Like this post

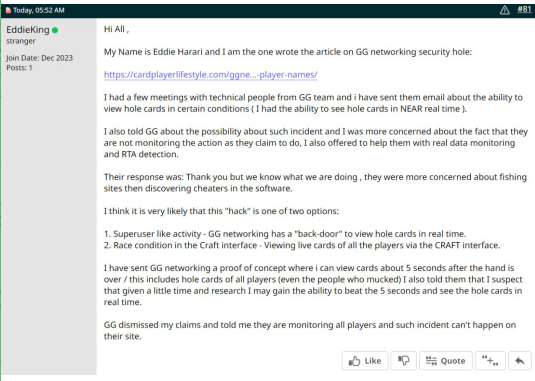tap(365, 361)
